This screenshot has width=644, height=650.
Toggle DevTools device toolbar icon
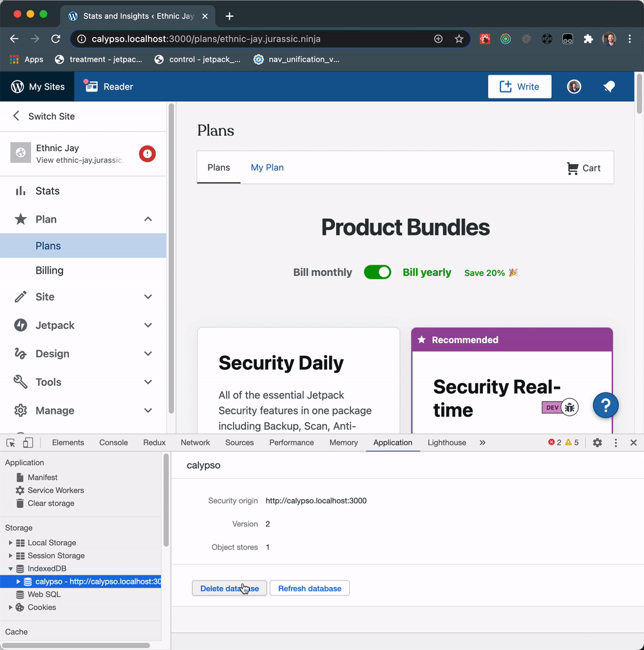[28, 443]
